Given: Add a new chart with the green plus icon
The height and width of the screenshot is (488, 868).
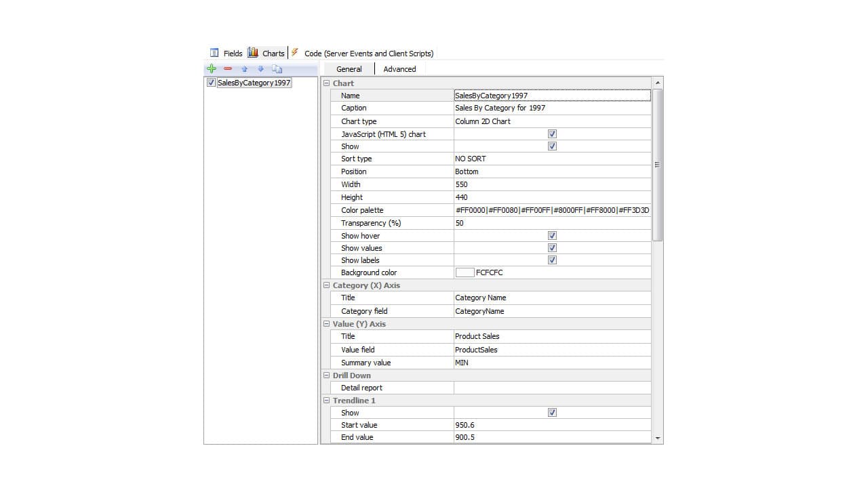Looking at the screenshot, I should pyautogui.click(x=212, y=68).
